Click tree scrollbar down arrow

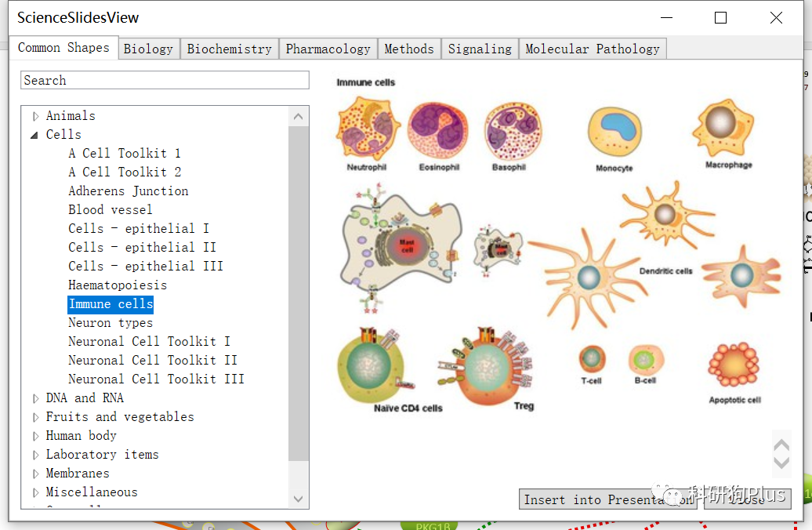tap(299, 499)
